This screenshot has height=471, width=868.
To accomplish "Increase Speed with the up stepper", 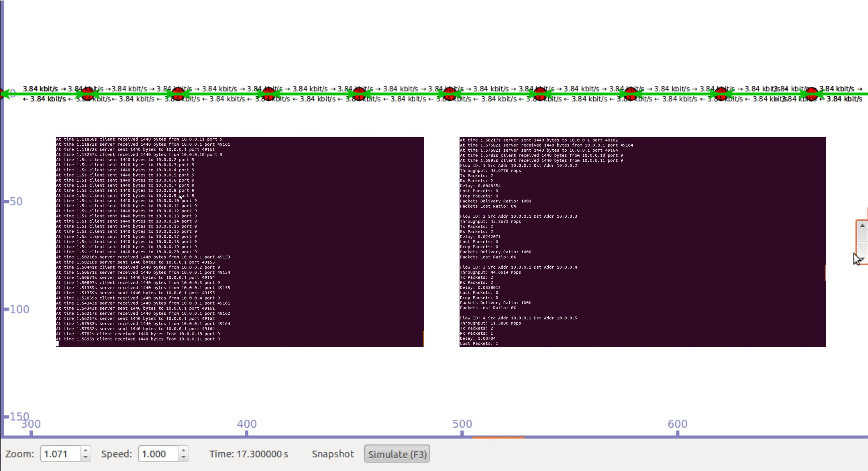I will click(x=183, y=450).
